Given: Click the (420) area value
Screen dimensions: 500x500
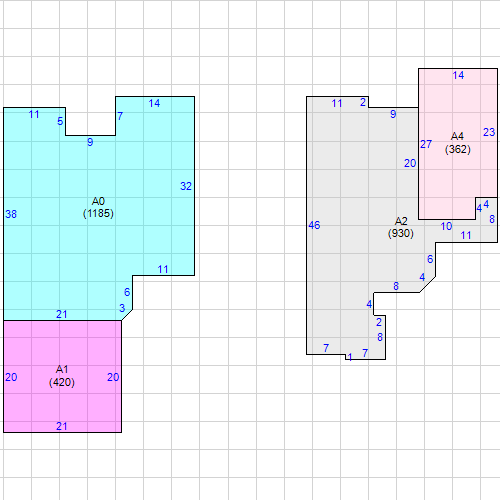Looking at the screenshot, I should pyautogui.click(x=62, y=382).
